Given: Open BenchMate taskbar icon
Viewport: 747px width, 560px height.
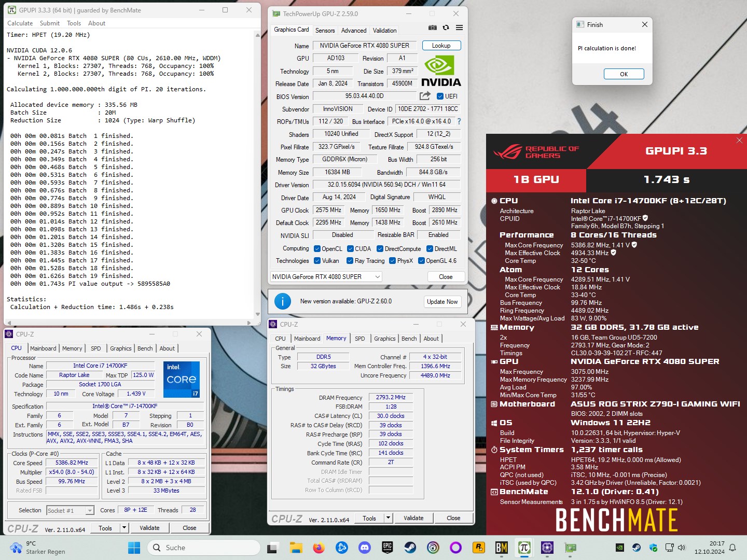Looking at the screenshot, I should click(x=502, y=548).
